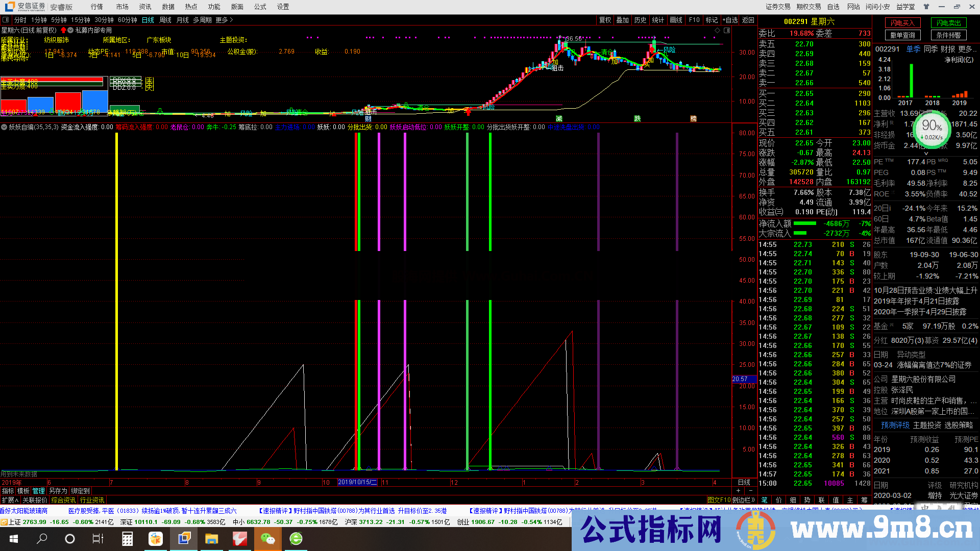This screenshot has width=980, height=551.
Task: Click the 条件预警 button
Action: click(x=948, y=35)
